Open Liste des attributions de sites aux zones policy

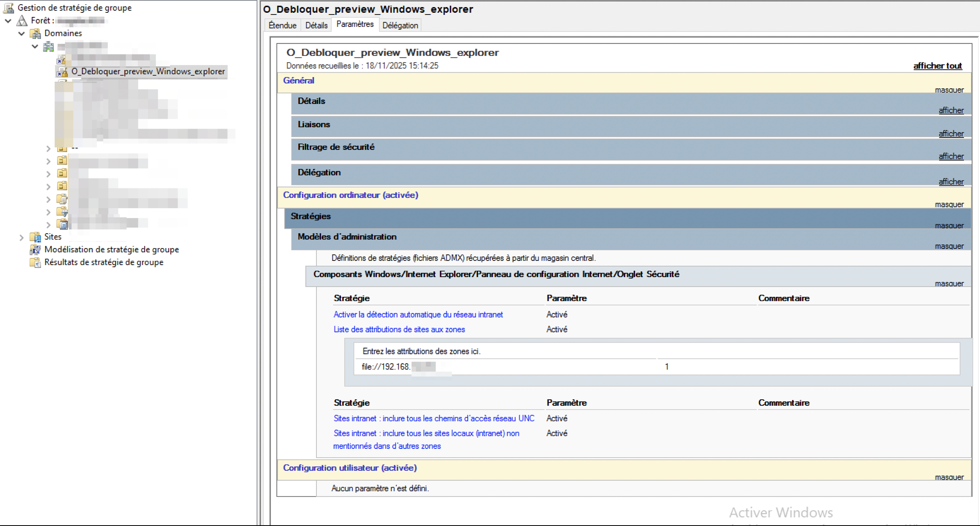coord(399,329)
